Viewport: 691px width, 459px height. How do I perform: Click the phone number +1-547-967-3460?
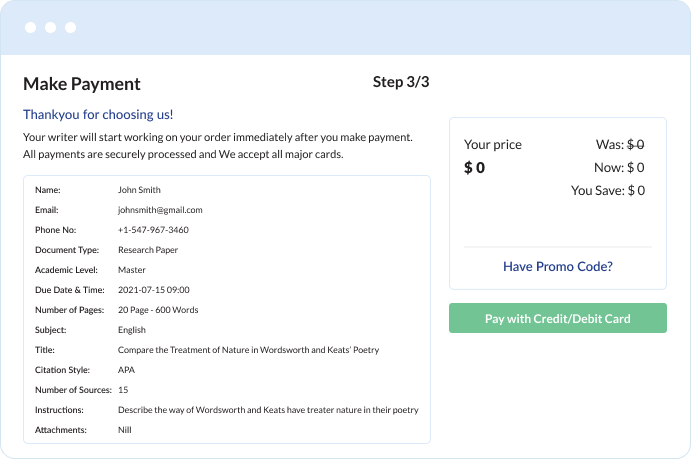pyautogui.click(x=153, y=230)
